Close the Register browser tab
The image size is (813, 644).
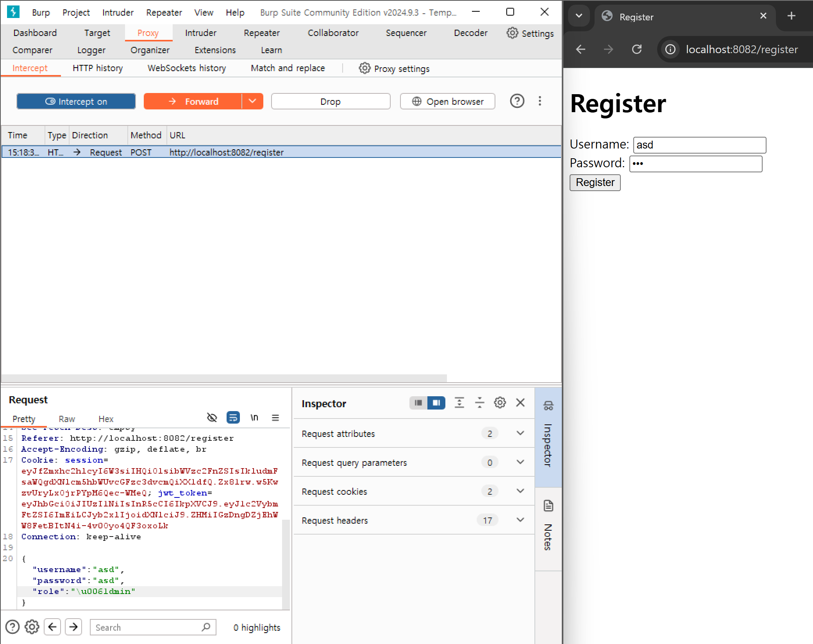pos(763,16)
